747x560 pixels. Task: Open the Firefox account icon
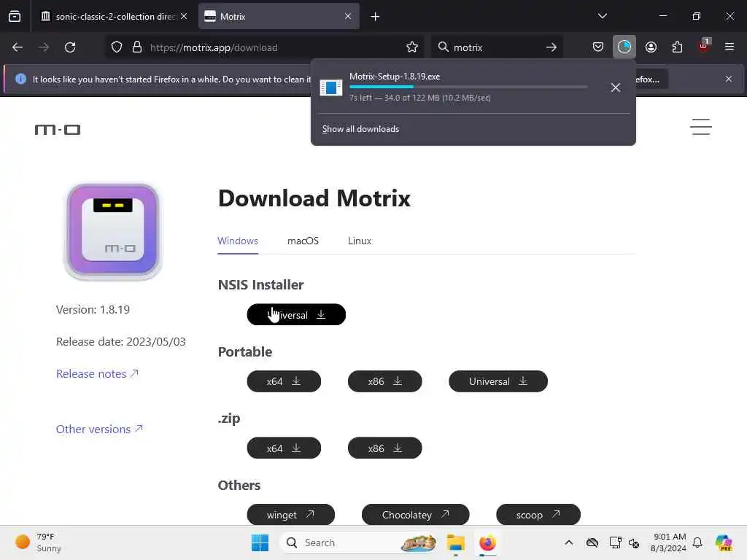click(651, 47)
